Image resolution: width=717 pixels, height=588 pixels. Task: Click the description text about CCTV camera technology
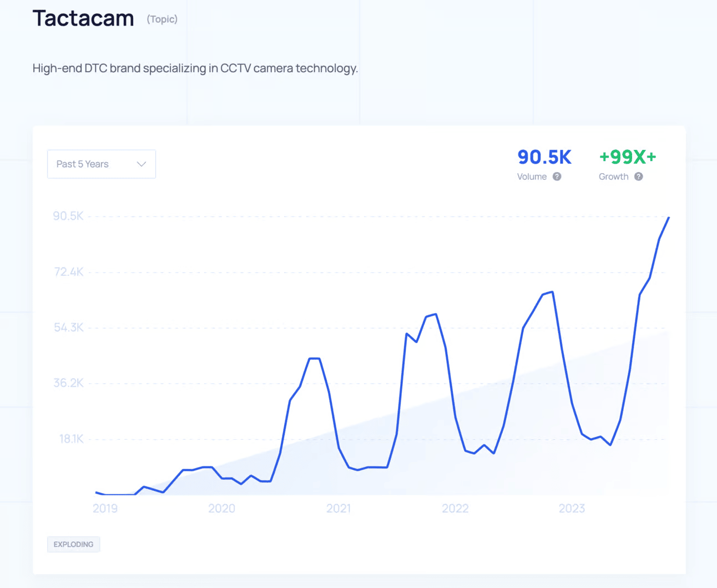(195, 68)
